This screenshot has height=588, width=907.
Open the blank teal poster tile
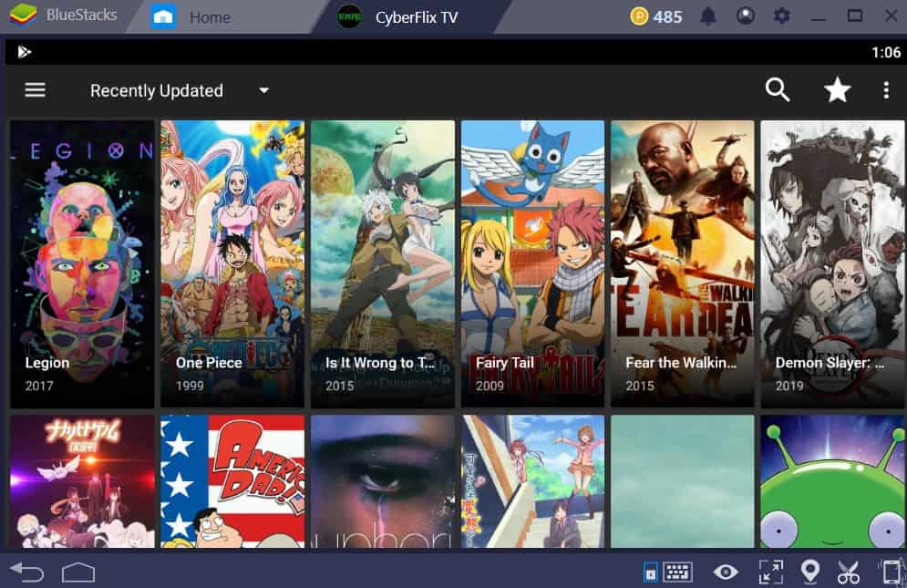click(683, 481)
